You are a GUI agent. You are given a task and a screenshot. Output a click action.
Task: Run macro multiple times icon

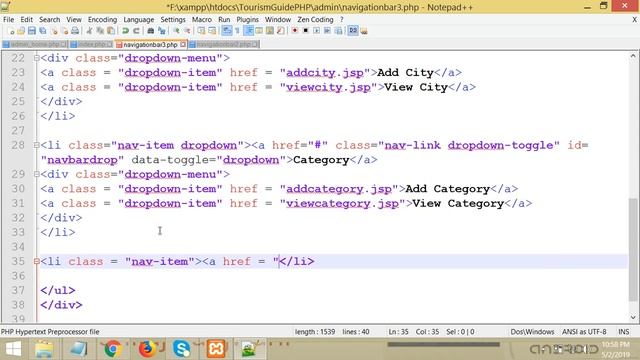coord(327,31)
